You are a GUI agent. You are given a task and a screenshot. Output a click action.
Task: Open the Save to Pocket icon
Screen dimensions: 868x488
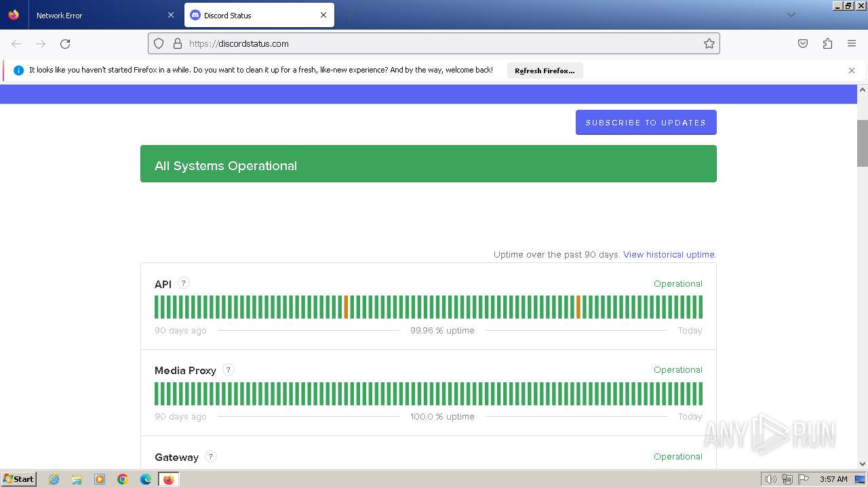803,43
